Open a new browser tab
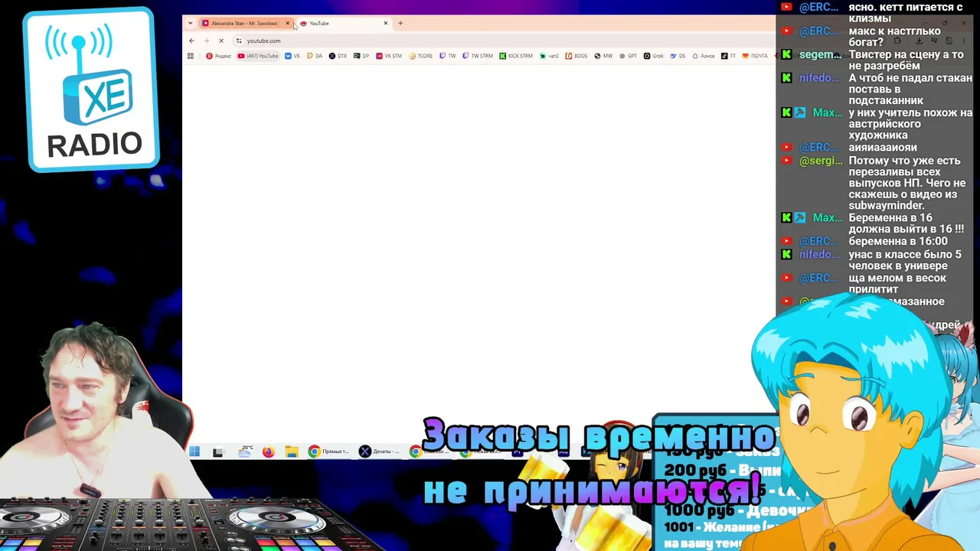 coord(400,23)
